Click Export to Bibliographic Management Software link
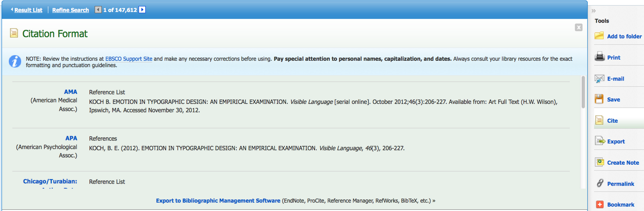This screenshot has height=211, width=644. click(x=218, y=201)
